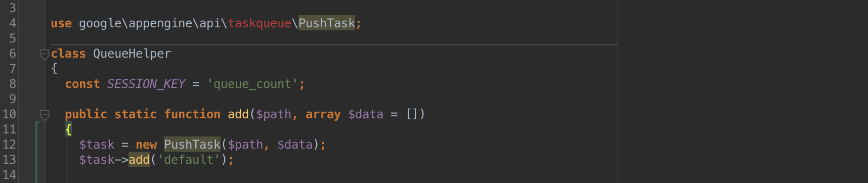
Task: Collapse the add function fold marker
Action: point(45,115)
